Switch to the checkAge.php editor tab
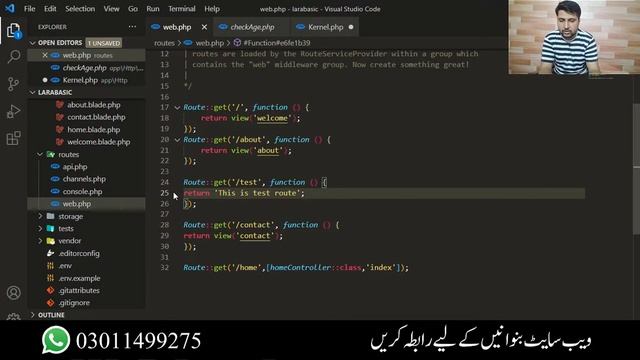The image size is (640, 360). click(252, 27)
